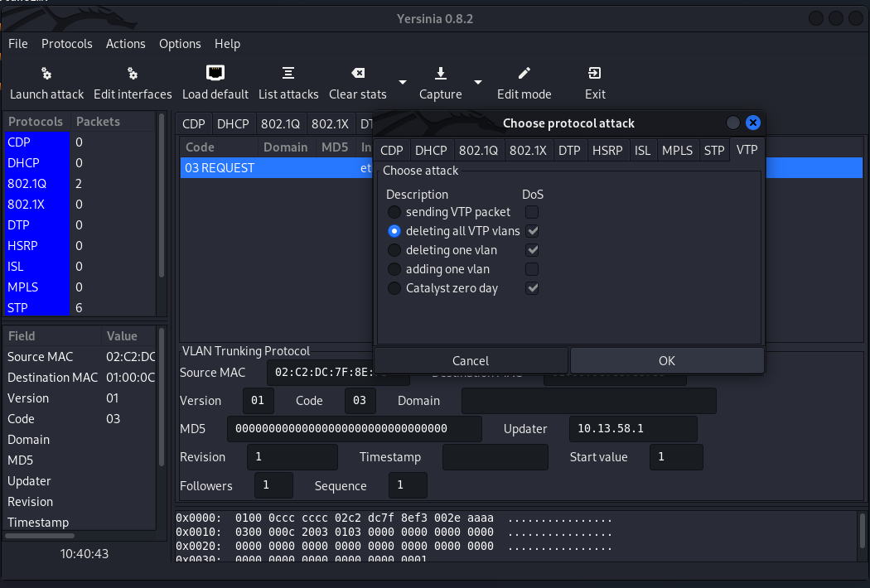Click the Clear stats icon
870x588 pixels.
coord(358,74)
